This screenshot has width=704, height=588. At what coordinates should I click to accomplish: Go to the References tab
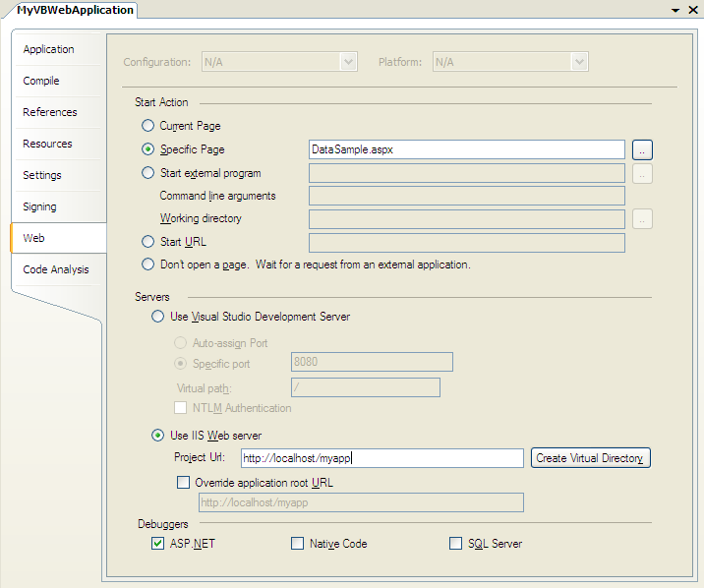coord(50,112)
